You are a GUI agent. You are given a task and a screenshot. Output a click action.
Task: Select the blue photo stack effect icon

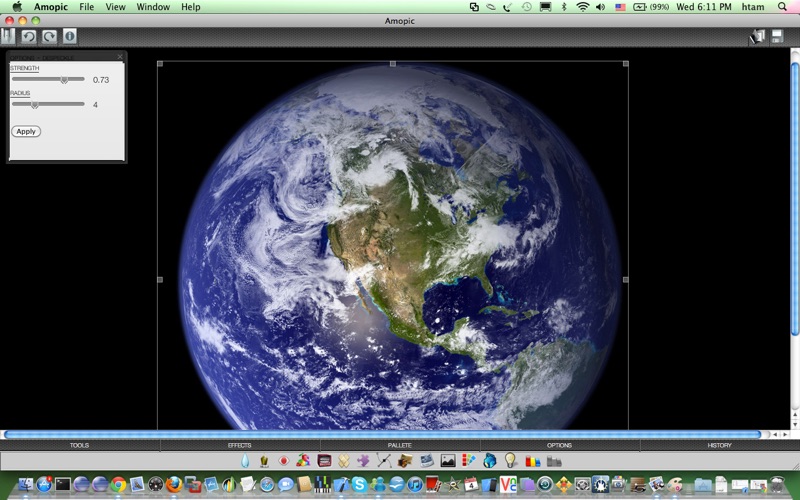click(x=427, y=461)
